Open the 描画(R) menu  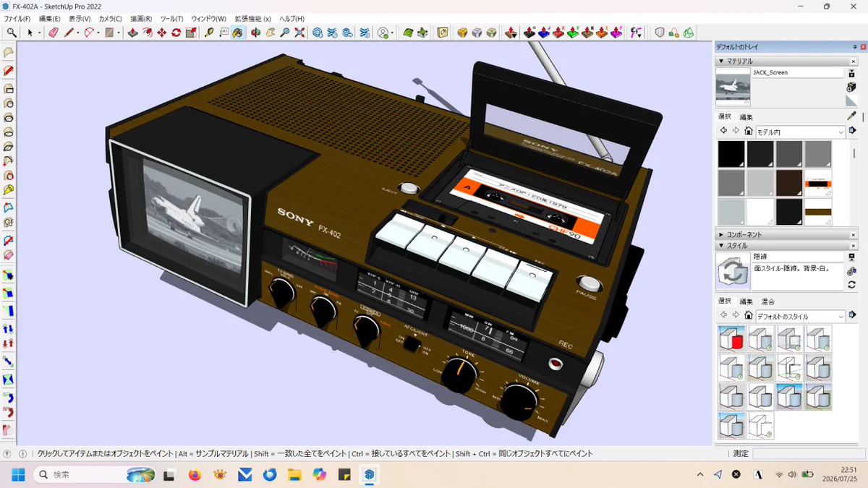141,19
